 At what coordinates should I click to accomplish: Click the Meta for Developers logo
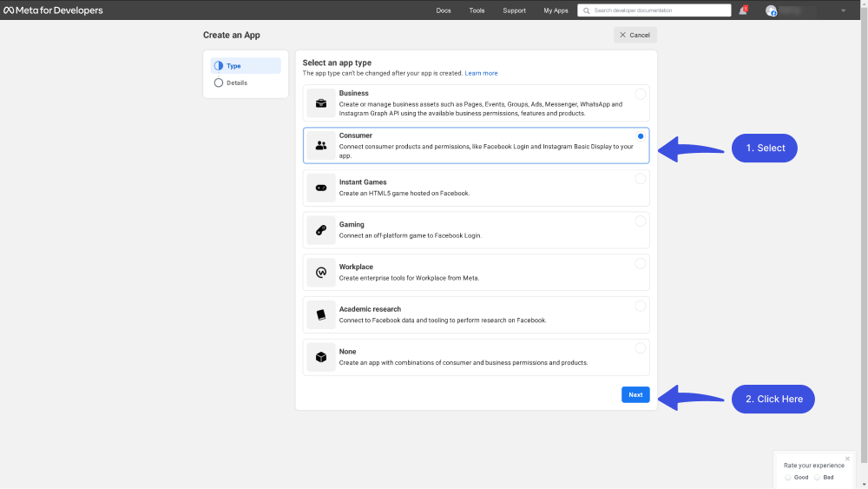point(53,10)
